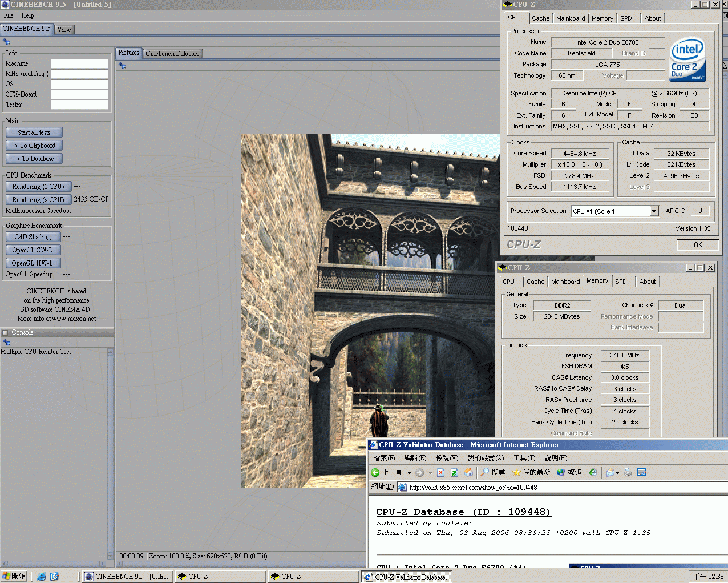The height and width of the screenshot is (583, 728).
Task: Expand the Mail icon dropdown arrow
Action: [x=617, y=473]
